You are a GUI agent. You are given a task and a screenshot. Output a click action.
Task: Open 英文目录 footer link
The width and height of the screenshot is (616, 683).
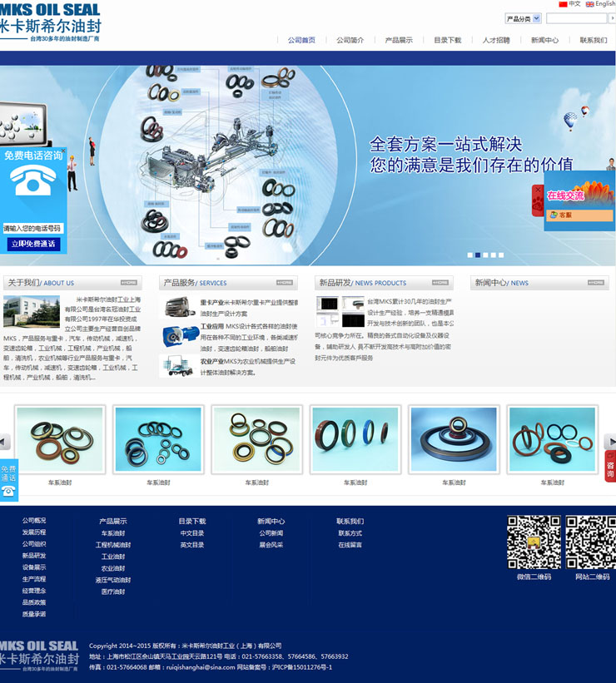click(192, 545)
